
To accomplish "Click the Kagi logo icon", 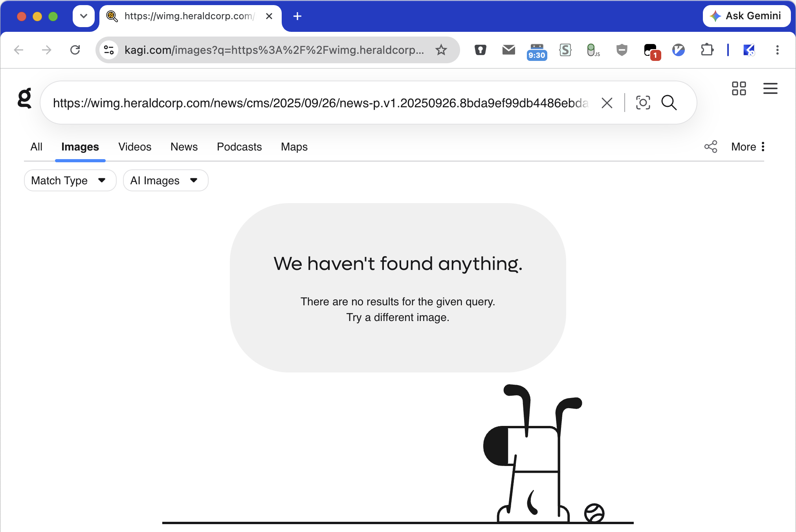I will tap(24, 98).
